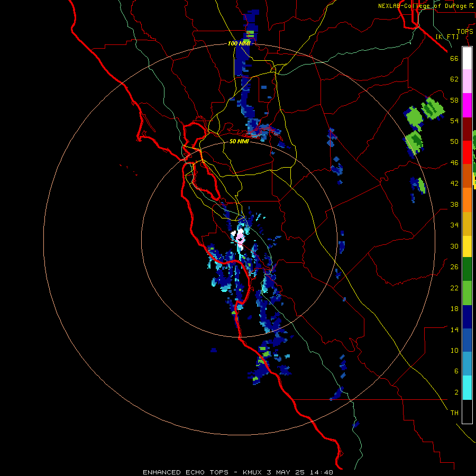
Task: Click the '38' legend value
Action: pyautogui.click(x=454, y=204)
